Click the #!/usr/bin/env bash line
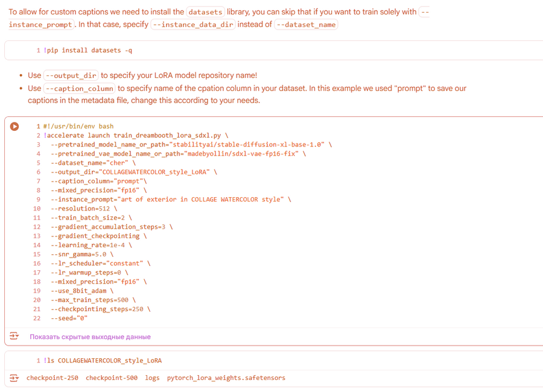543x392 pixels. [x=78, y=127]
